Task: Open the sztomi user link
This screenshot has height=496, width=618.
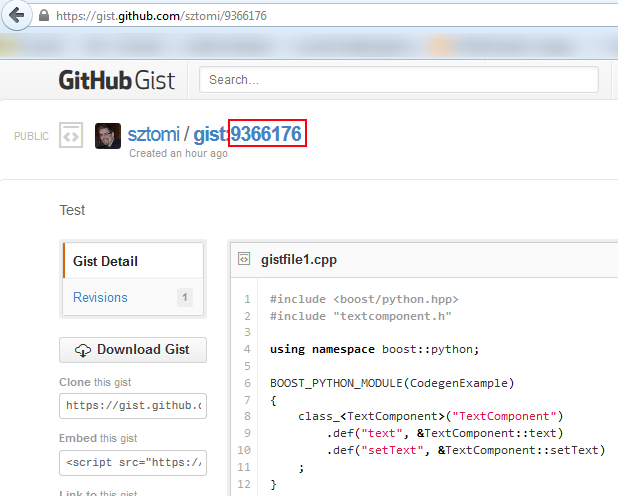Action: pos(154,134)
